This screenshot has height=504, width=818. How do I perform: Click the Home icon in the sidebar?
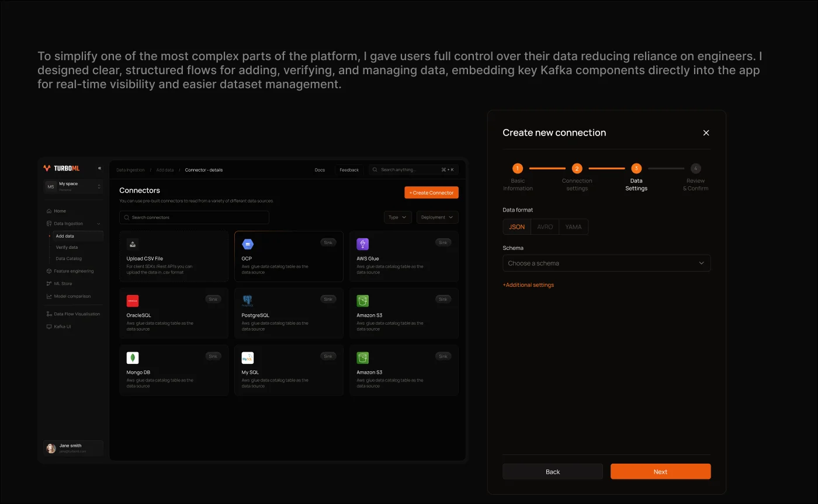pos(49,211)
